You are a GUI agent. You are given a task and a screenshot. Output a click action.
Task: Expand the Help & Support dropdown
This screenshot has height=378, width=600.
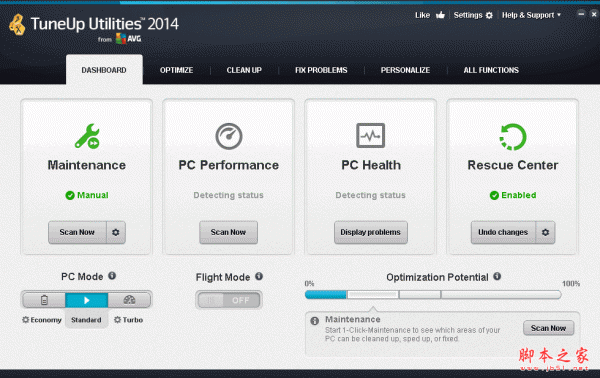tap(531, 15)
